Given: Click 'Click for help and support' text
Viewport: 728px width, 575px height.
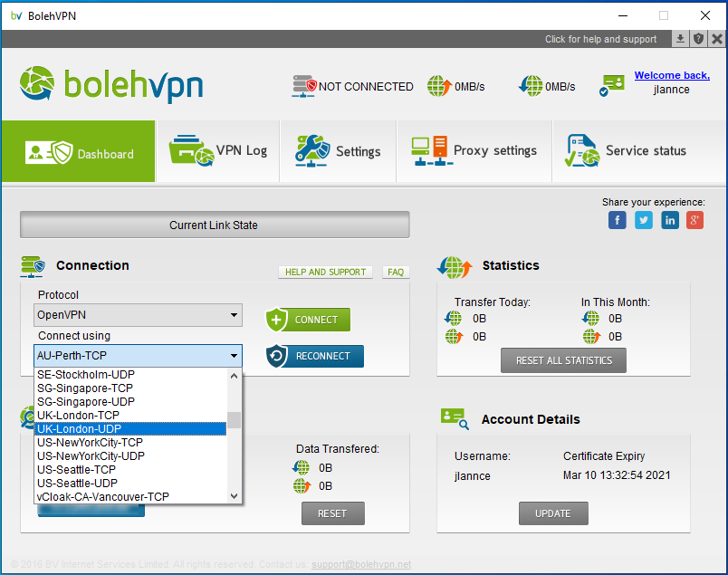Looking at the screenshot, I should (x=601, y=39).
